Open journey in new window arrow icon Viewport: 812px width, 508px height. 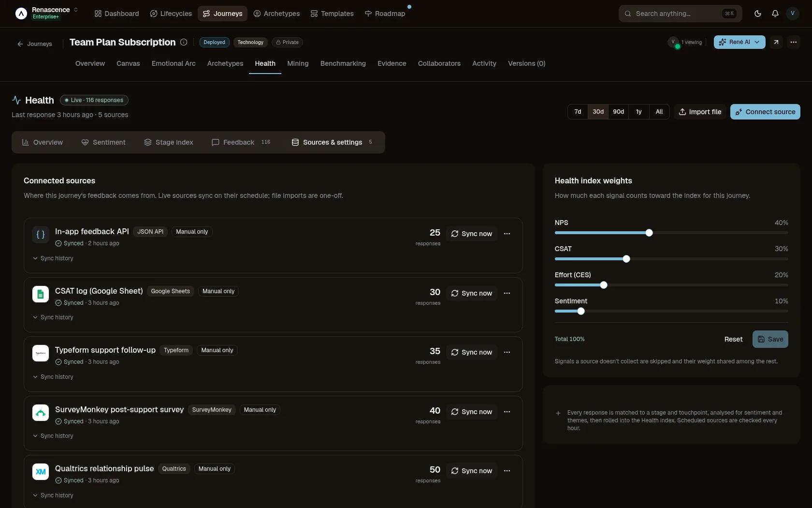(x=776, y=42)
